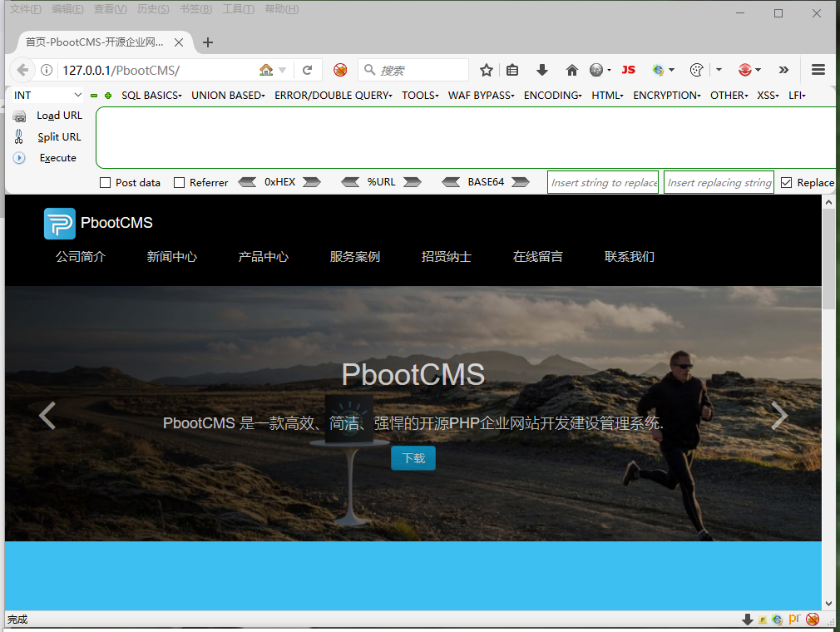Click the Insert replacing string field
This screenshot has height=632, width=840.
(719, 183)
